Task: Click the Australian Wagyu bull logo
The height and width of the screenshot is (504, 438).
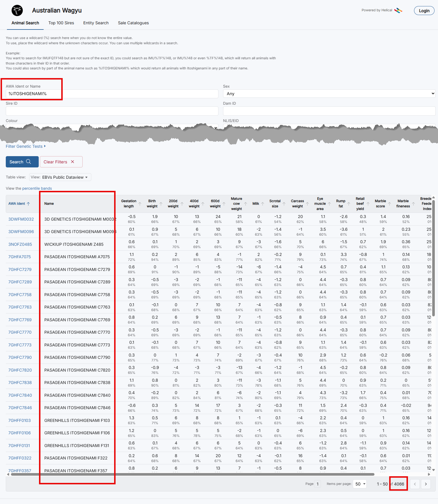Action: [17, 11]
